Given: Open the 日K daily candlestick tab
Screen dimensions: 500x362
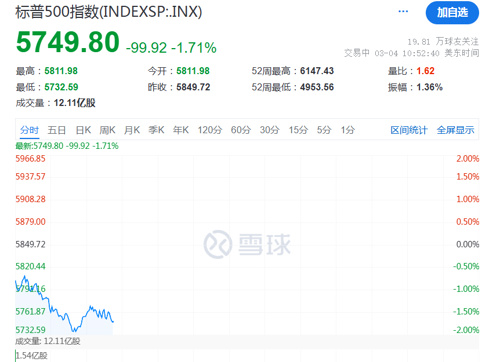Looking at the screenshot, I should (83, 130).
